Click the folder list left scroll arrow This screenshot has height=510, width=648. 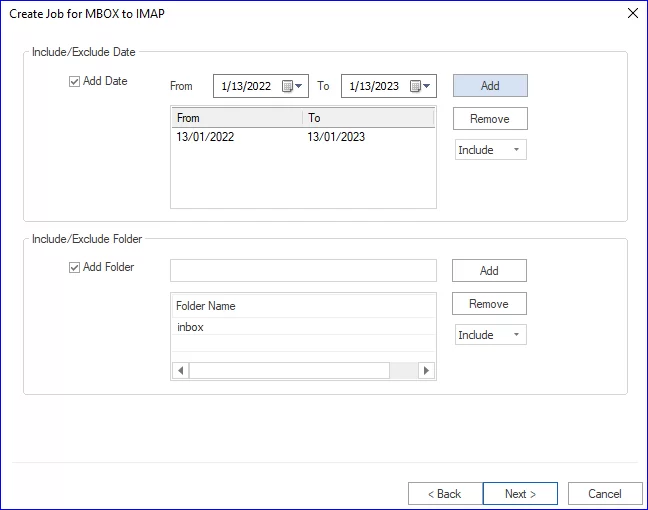pyautogui.click(x=181, y=370)
